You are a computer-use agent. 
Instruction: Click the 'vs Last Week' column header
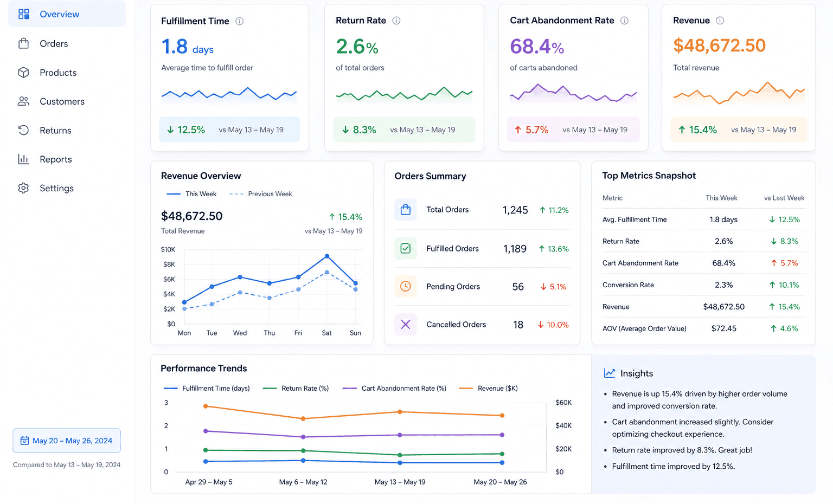click(784, 198)
